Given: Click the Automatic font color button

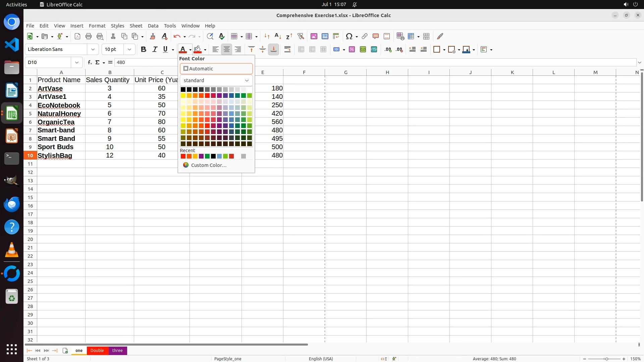Looking at the screenshot, I should (216, 69).
